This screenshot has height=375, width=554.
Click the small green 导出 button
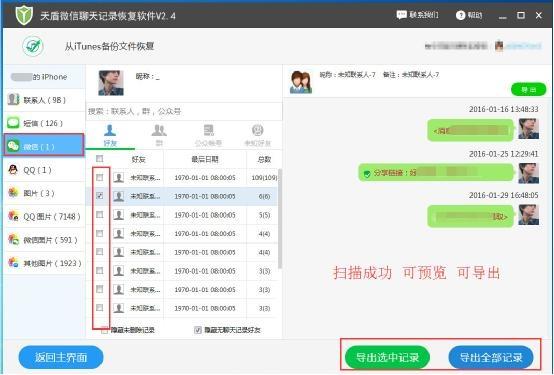coord(529,89)
